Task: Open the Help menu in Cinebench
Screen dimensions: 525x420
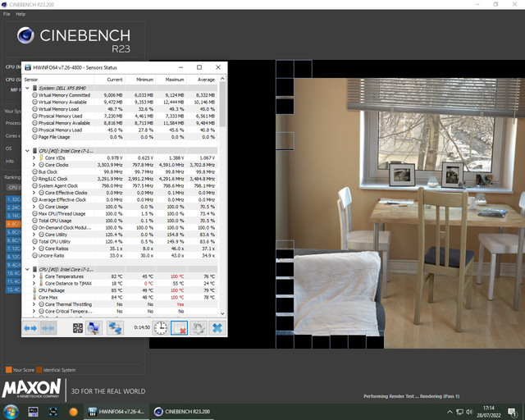Action: pos(21,14)
